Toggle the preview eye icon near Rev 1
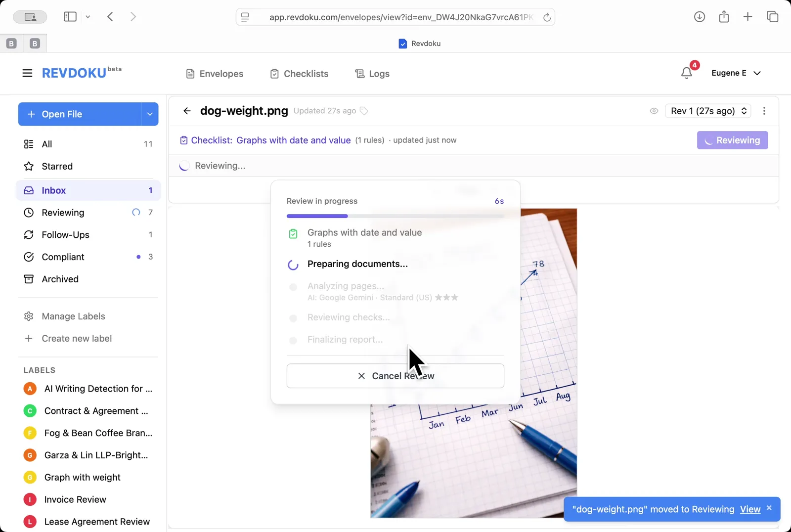Image resolution: width=791 pixels, height=532 pixels. (x=654, y=111)
